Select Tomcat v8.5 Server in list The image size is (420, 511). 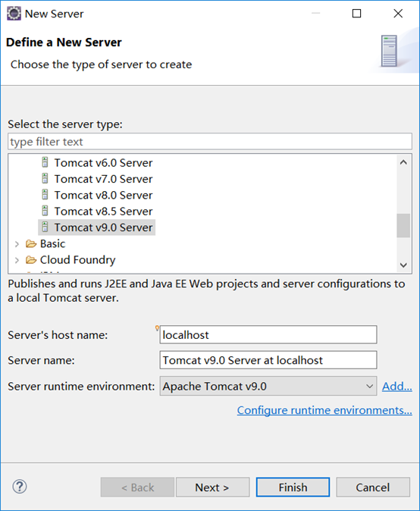click(x=103, y=212)
